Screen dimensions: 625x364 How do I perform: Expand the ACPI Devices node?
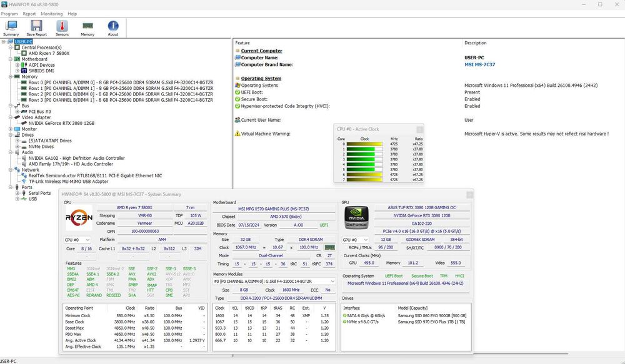pyautogui.click(x=17, y=65)
